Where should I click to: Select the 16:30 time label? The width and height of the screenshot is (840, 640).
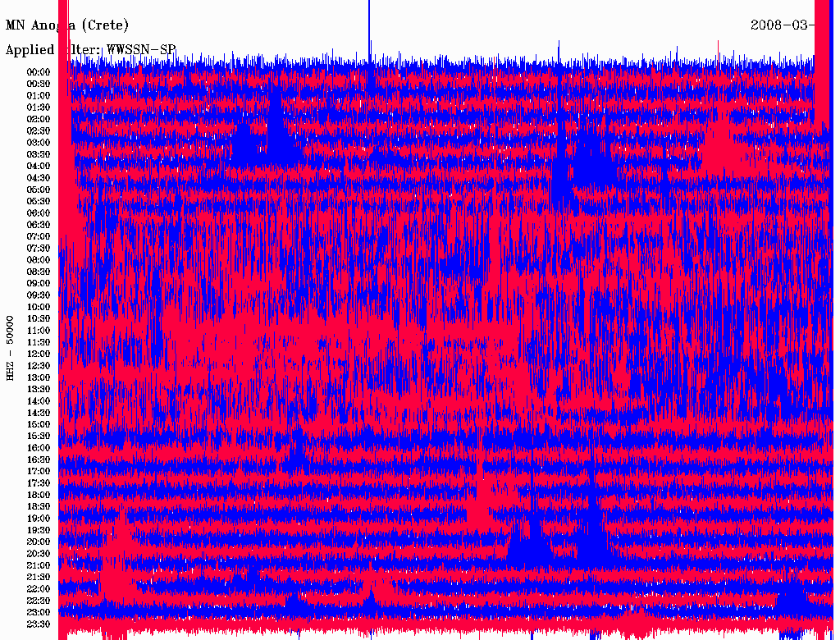(x=39, y=460)
